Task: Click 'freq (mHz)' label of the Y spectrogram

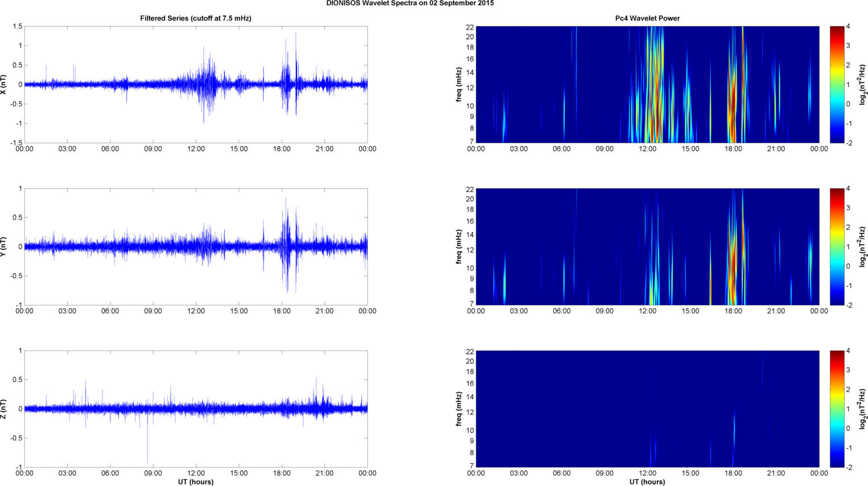Action: 459,246
